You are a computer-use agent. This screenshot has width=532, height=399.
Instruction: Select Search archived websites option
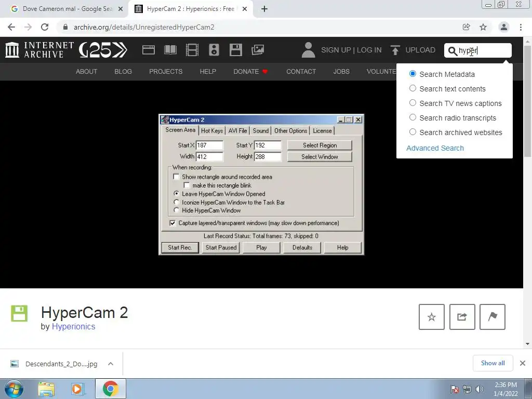coord(413,132)
